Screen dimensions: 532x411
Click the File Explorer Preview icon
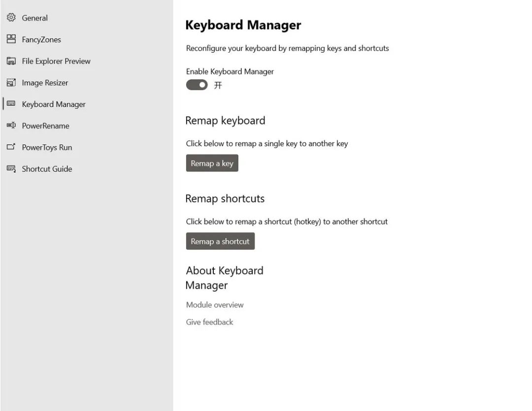(11, 61)
